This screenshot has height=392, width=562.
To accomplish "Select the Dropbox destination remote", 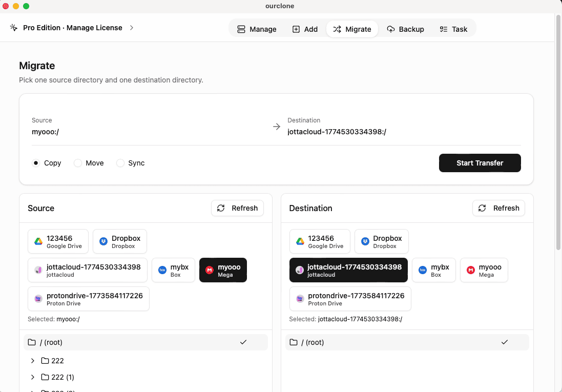I will (382, 241).
